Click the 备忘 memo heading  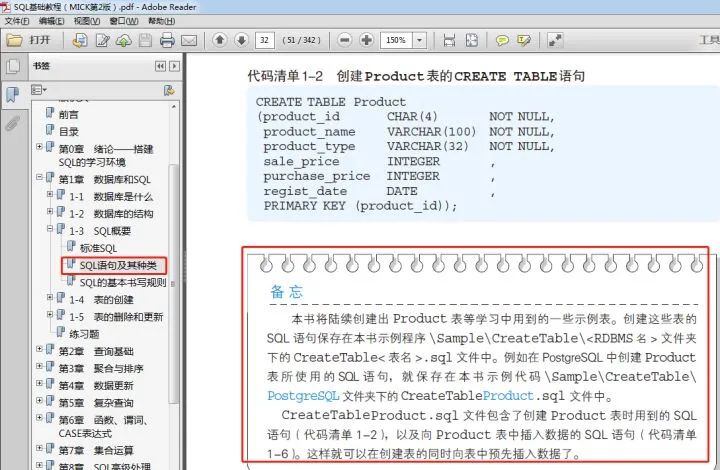(287, 291)
